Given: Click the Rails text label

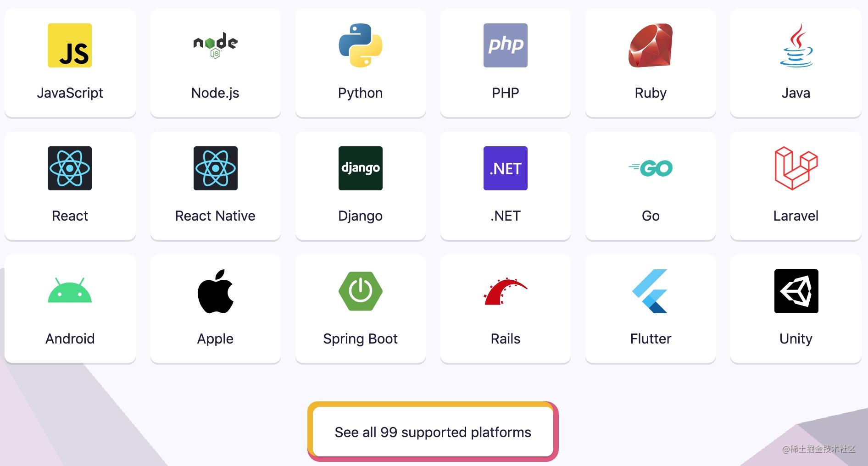Looking at the screenshot, I should (x=505, y=338).
